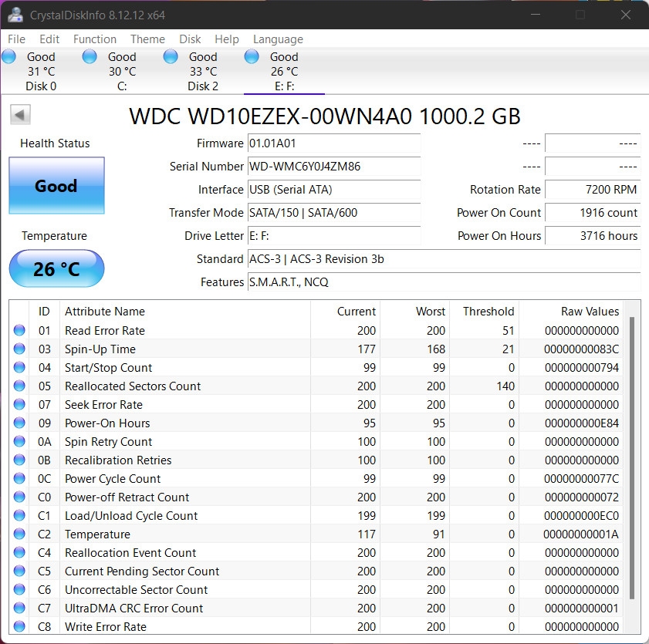The image size is (649, 644).
Task: Click status orb of Seek Error Rate row
Action: pos(19,404)
